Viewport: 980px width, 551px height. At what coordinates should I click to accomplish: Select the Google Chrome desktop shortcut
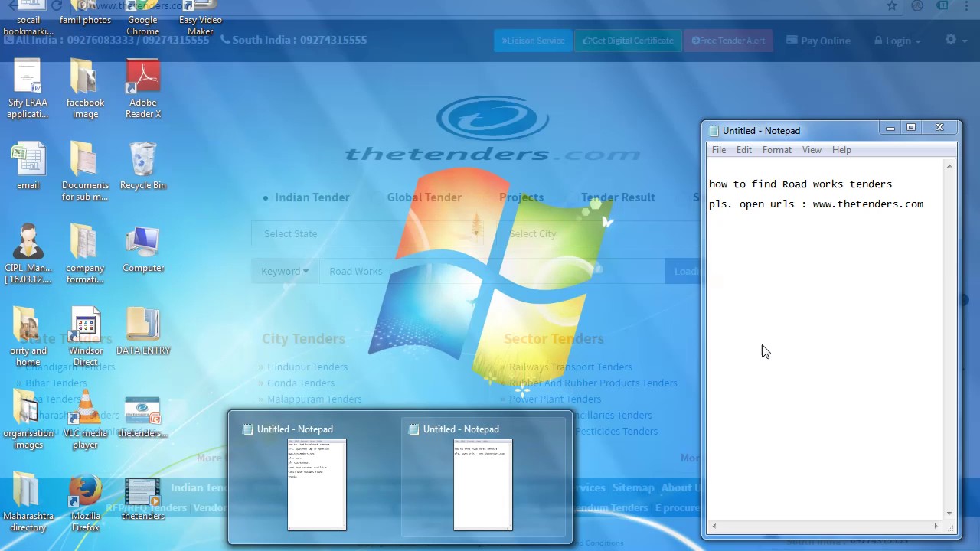pos(143,18)
